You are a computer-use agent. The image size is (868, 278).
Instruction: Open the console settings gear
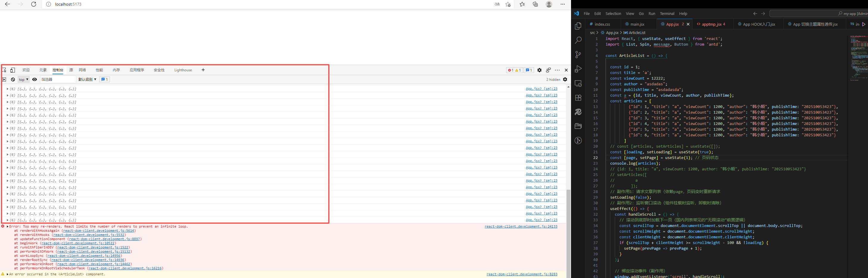tap(565, 80)
